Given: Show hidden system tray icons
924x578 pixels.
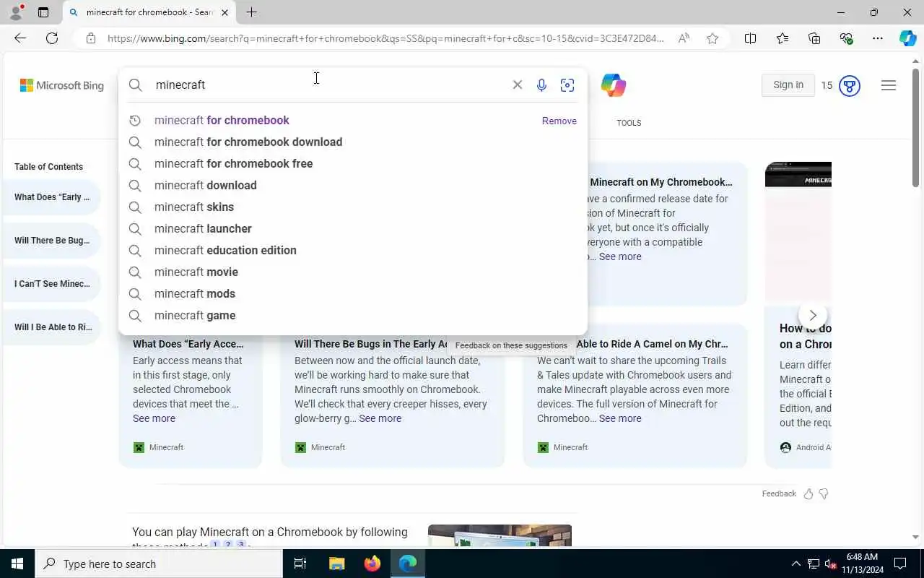Looking at the screenshot, I should (796, 564).
